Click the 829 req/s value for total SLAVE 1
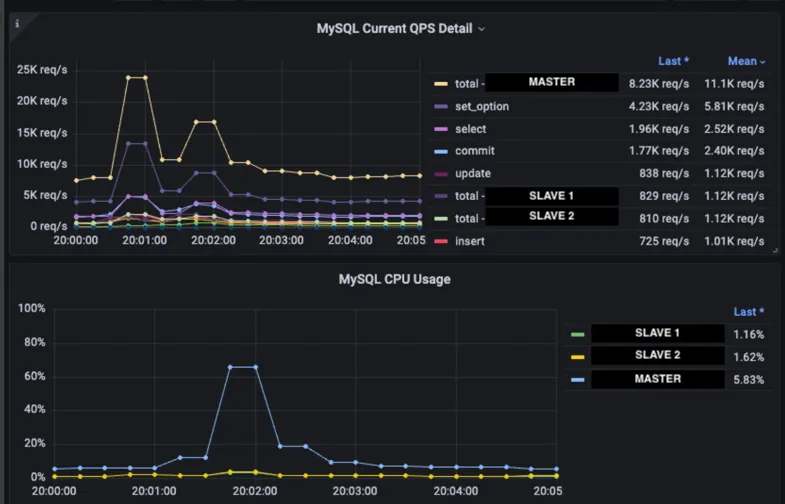785x504 pixels. tap(664, 196)
